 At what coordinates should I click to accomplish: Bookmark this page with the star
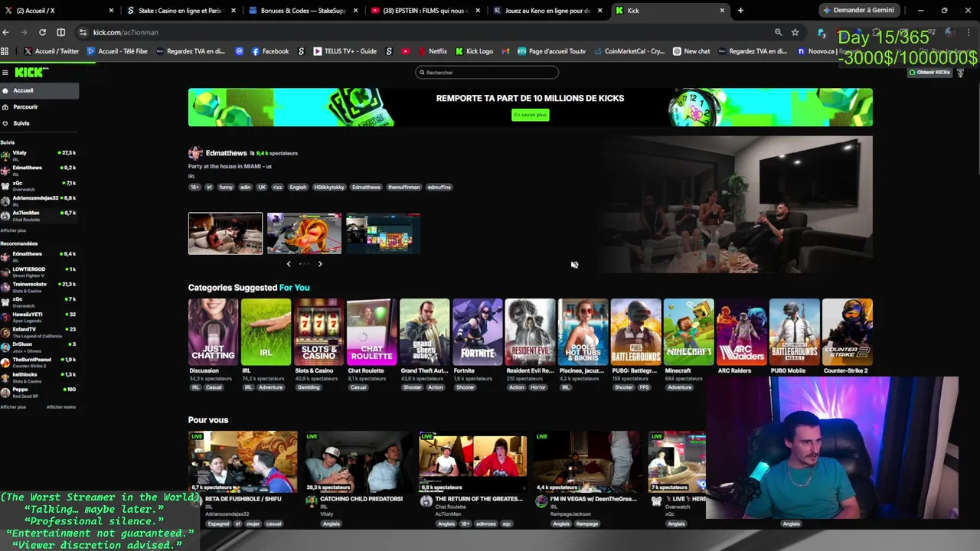tap(795, 32)
